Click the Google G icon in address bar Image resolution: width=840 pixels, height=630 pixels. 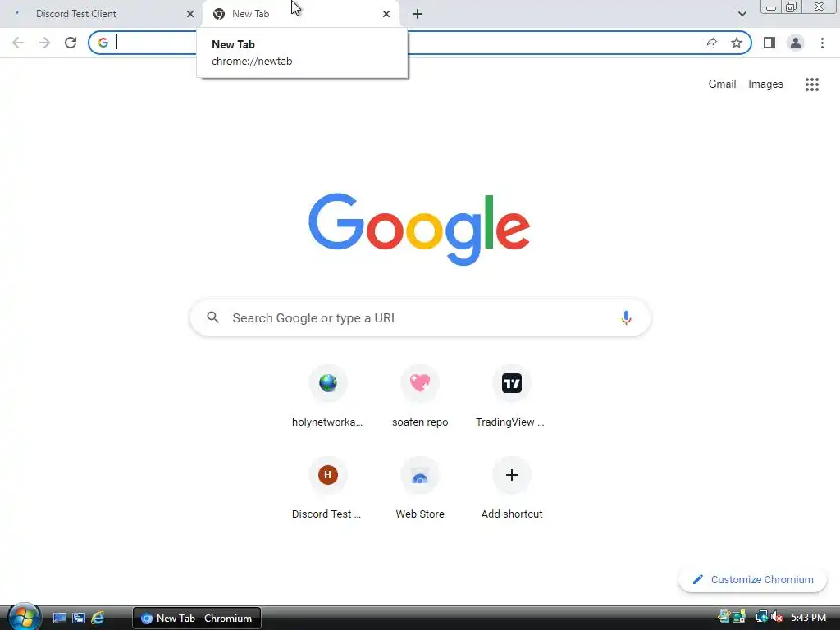point(103,43)
